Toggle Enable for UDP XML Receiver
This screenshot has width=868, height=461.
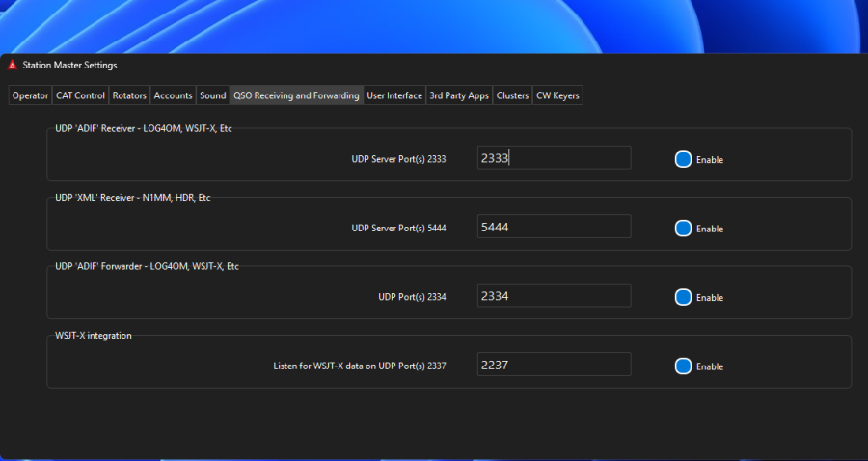pos(684,229)
